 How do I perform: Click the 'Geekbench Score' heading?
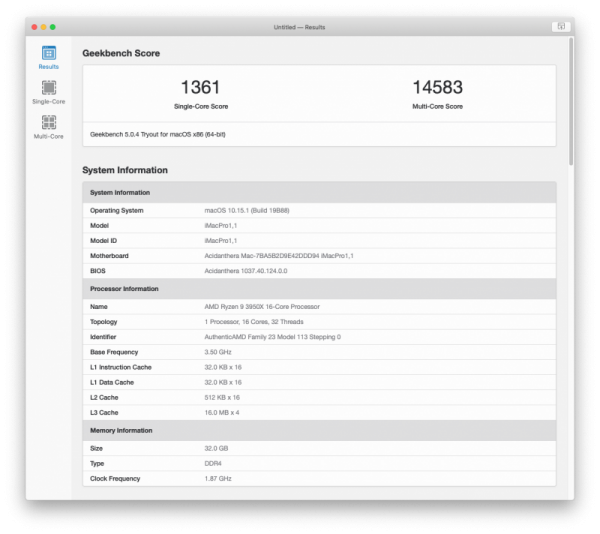click(121, 53)
